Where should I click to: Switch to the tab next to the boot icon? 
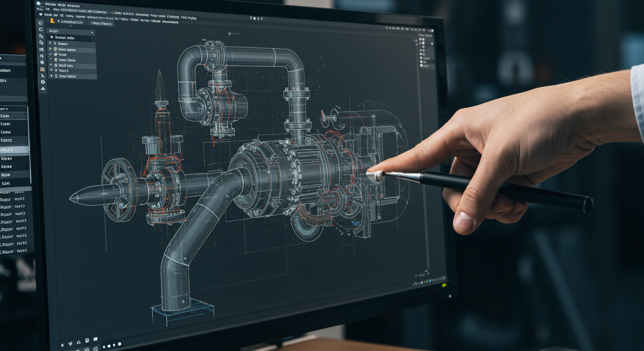(x=71, y=22)
